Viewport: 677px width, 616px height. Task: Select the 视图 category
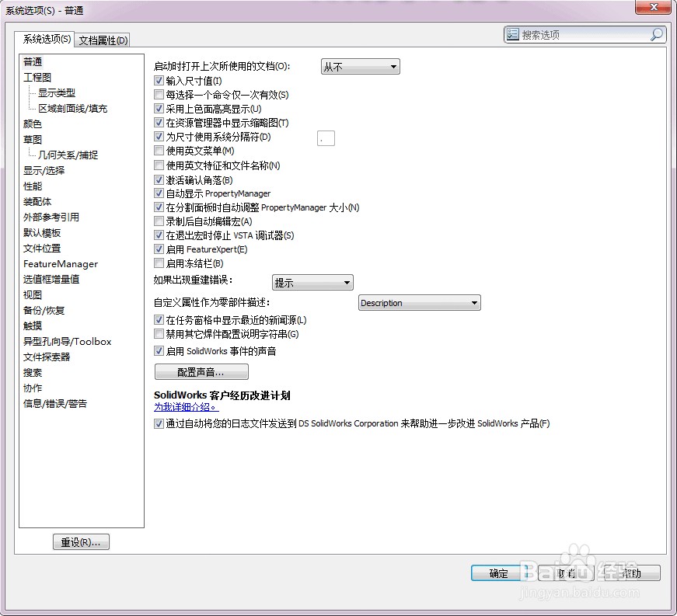33,295
